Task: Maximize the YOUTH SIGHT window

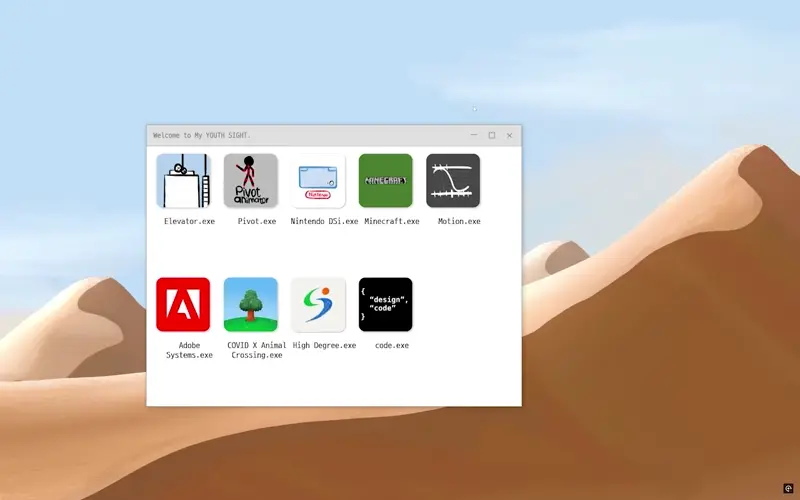Action: pos(491,135)
